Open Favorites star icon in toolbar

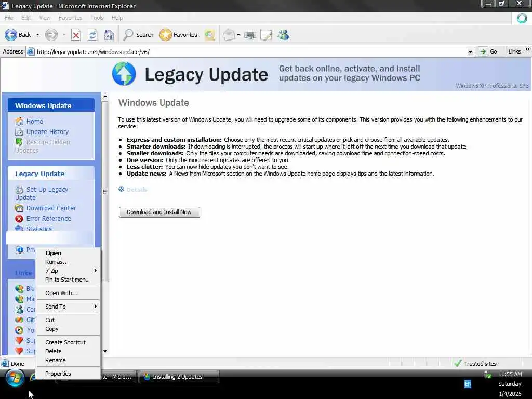(x=166, y=35)
